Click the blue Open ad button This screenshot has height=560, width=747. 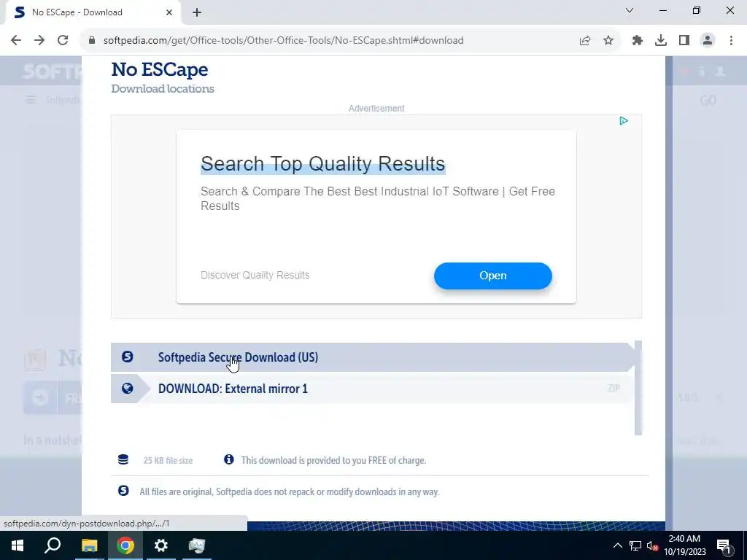point(492,276)
